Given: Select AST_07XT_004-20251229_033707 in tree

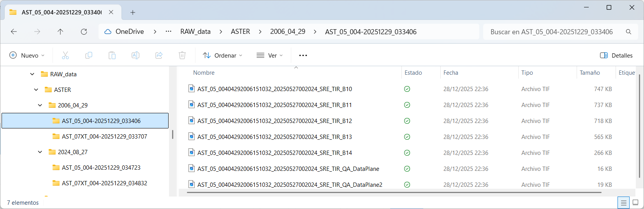Looking at the screenshot, I should click(104, 136).
